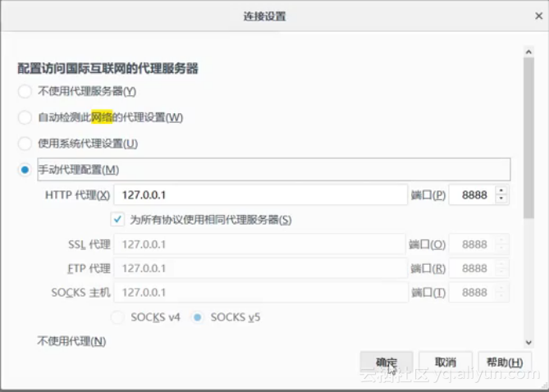Click the "不使用代理(N)" label

tap(71, 341)
